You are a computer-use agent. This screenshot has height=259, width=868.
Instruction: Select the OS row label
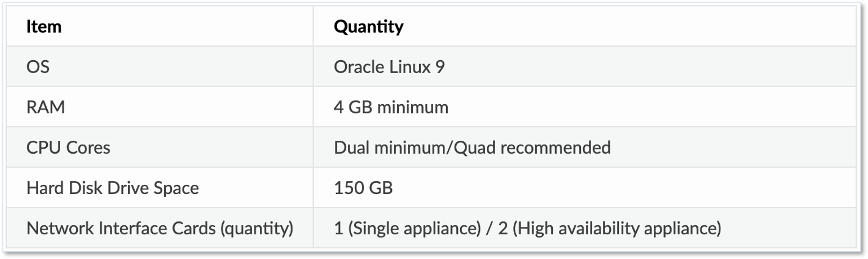(38, 67)
